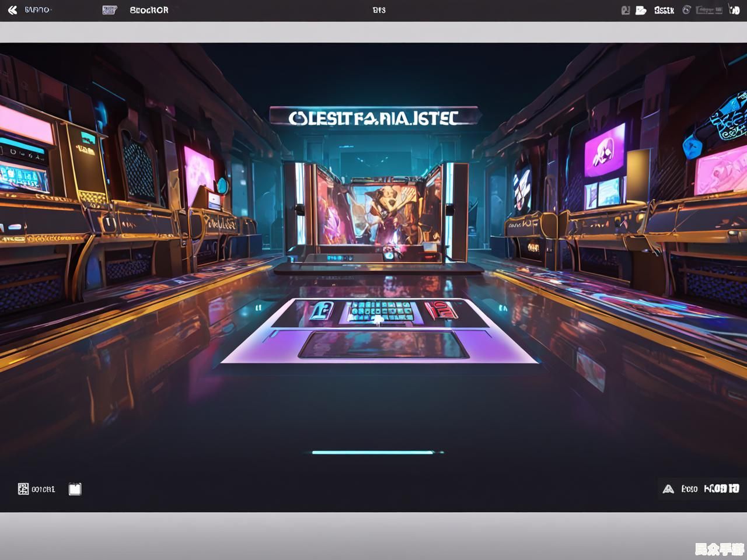Click the glowing cyan progress bar

(373, 452)
